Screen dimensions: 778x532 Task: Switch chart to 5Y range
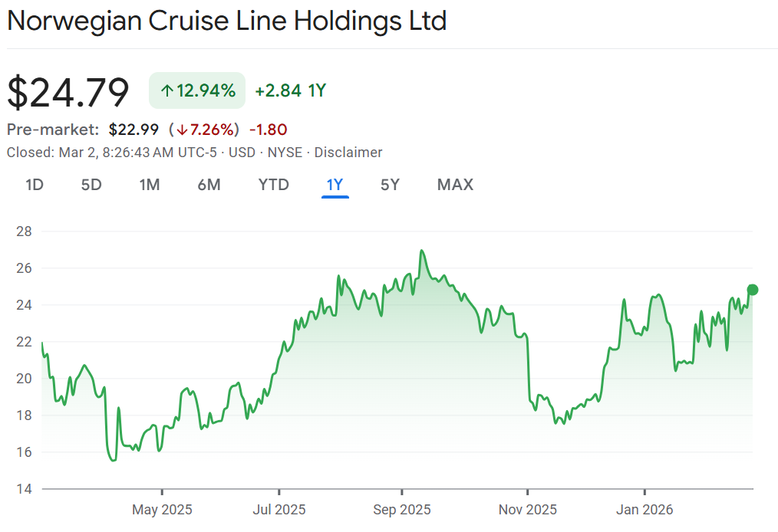tap(390, 185)
